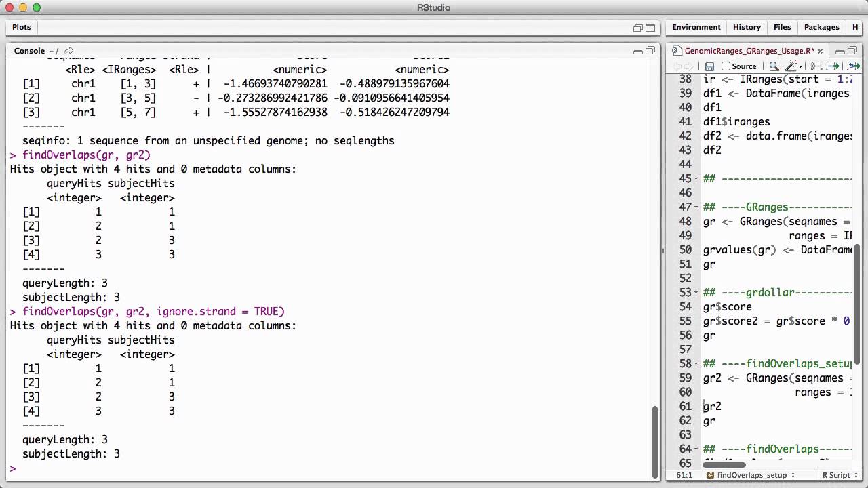Image resolution: width=868 pixels, height=488 pixels.
Task: Maximize the source editor pane
Action: point(852,51)
